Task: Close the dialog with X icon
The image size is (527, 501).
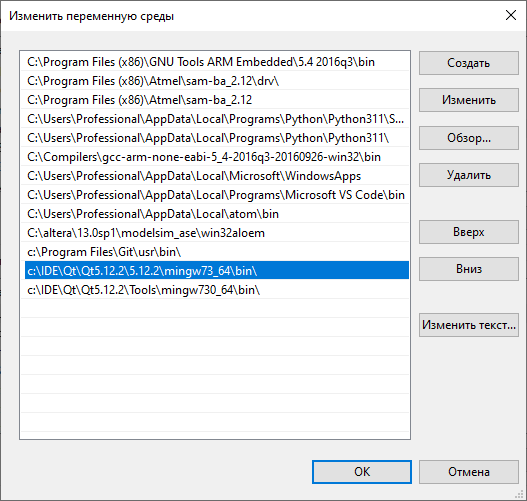Action: pyautogui.click(x=511, y=15)
